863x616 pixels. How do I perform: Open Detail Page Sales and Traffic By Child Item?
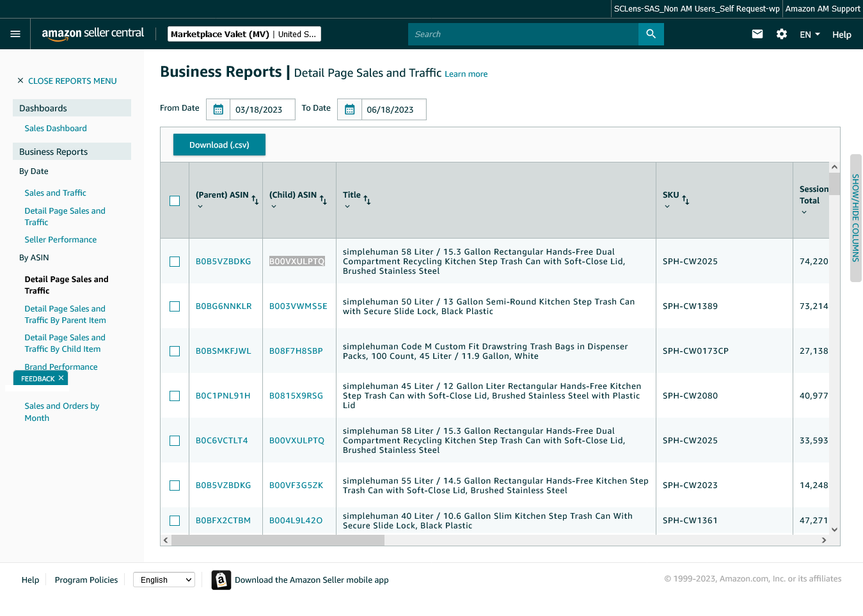65,344
